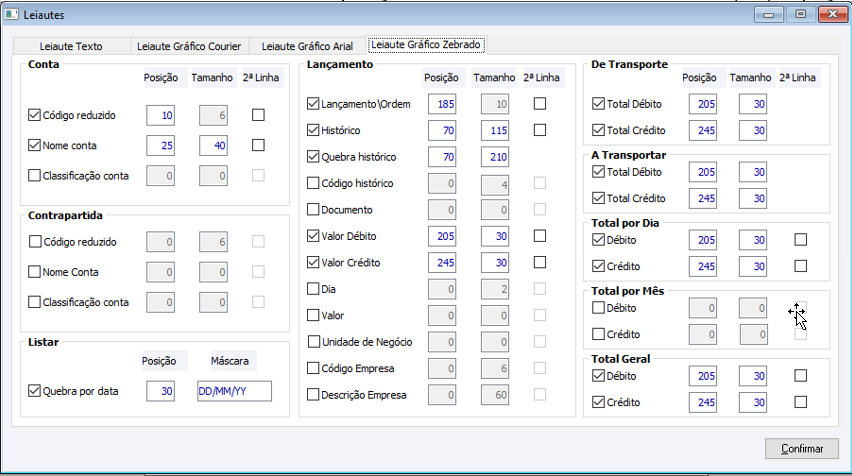Enable Débito under Total por Mês
852x476 pixels.
click(599, 308)
